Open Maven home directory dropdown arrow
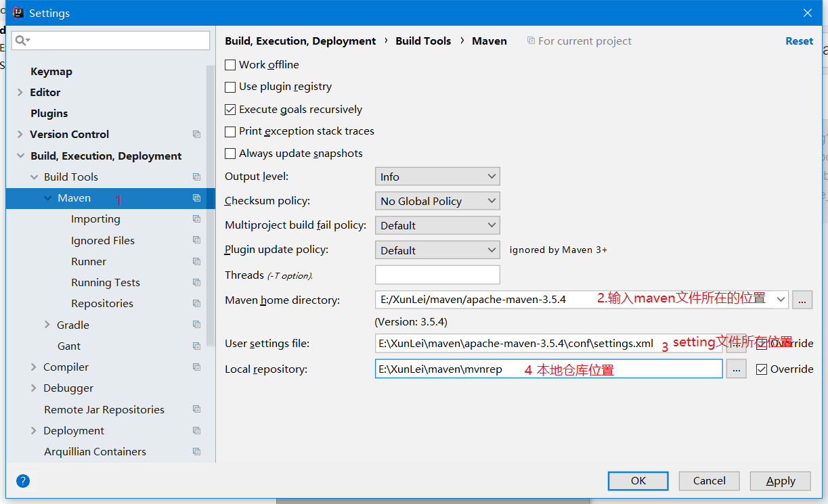This screenshot has height=504, width=828. point(781,299)
